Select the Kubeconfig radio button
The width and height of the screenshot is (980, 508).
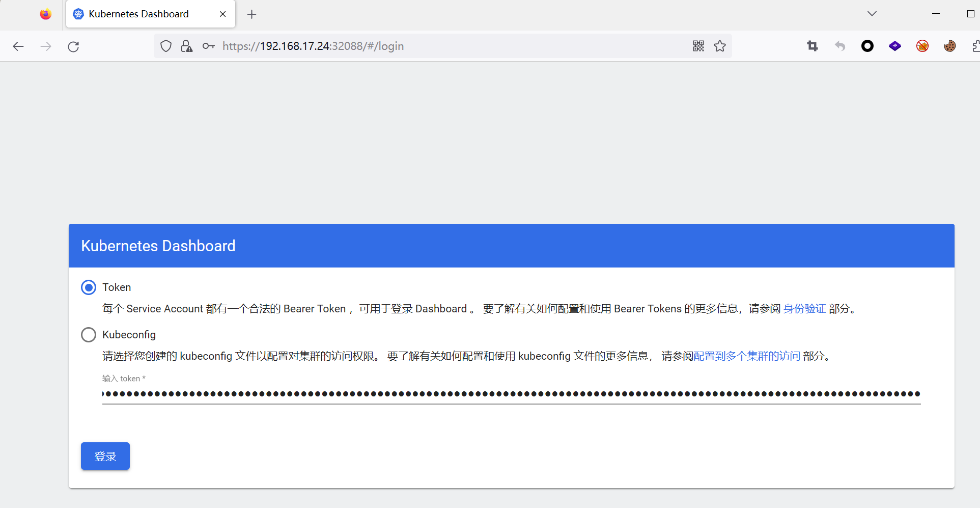click(89, 335)
